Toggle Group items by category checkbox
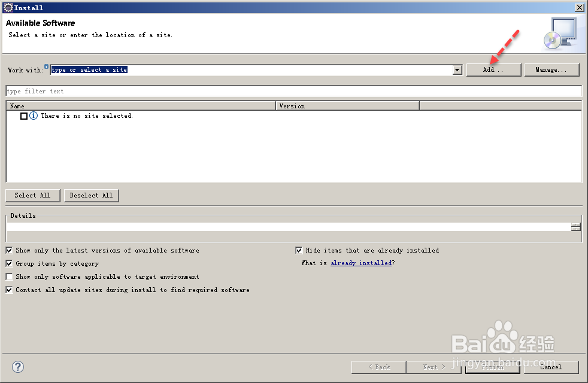 10,263
